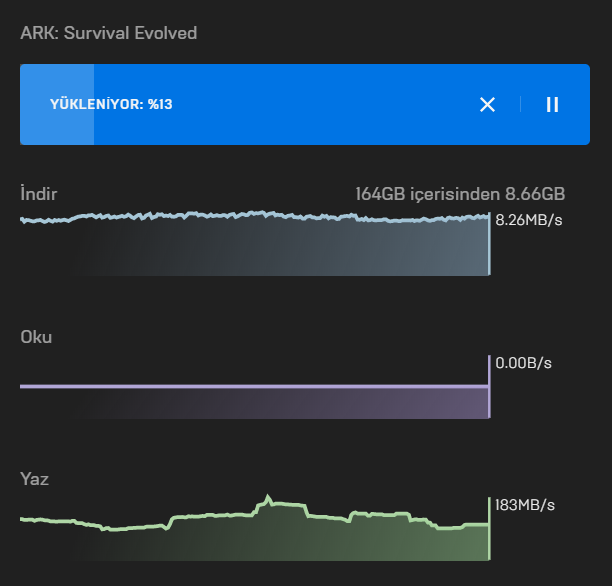Click the right edge marker of read graph
Screen dimensions: 612x586
tap(489, 387)
